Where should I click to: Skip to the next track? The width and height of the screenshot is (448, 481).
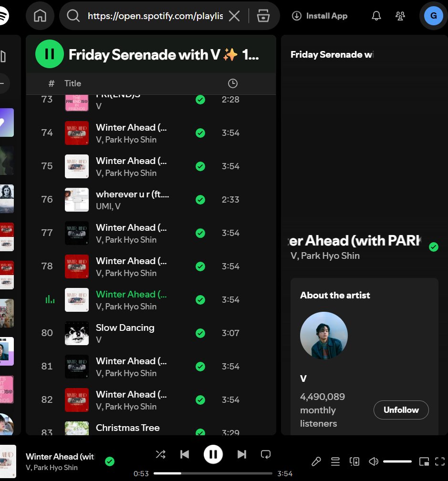[241, 454]
